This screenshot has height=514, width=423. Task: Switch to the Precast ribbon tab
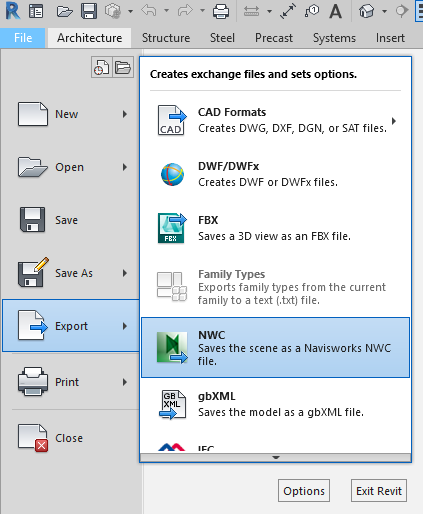coord(274,38)
